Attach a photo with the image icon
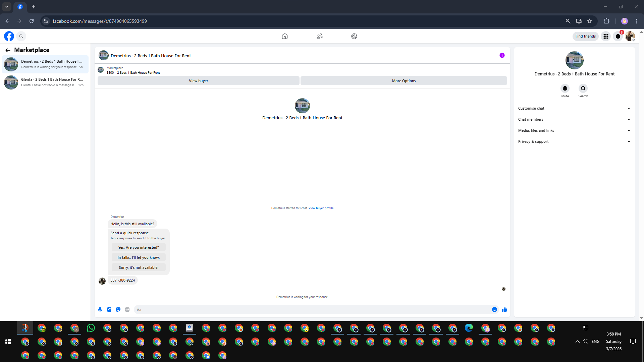This screenshot has width=644, height=362. click(x=109, y=310)
